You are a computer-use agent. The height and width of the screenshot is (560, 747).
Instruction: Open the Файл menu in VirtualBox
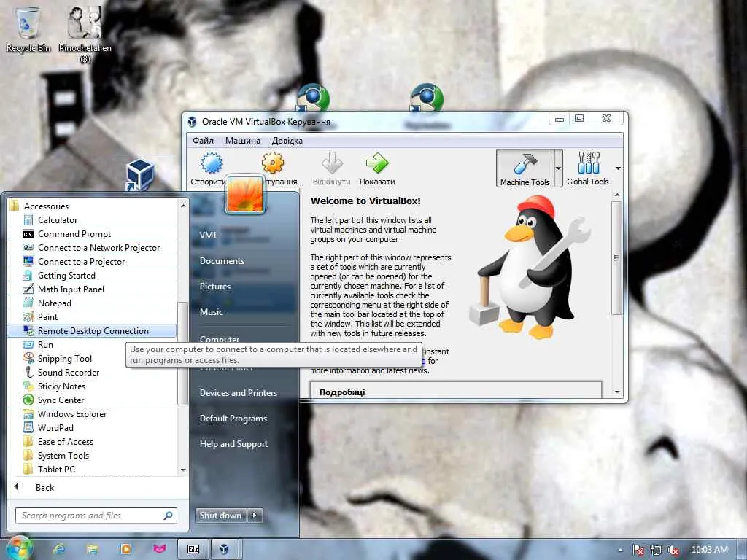pyautogui.click(x=203, y=141)
